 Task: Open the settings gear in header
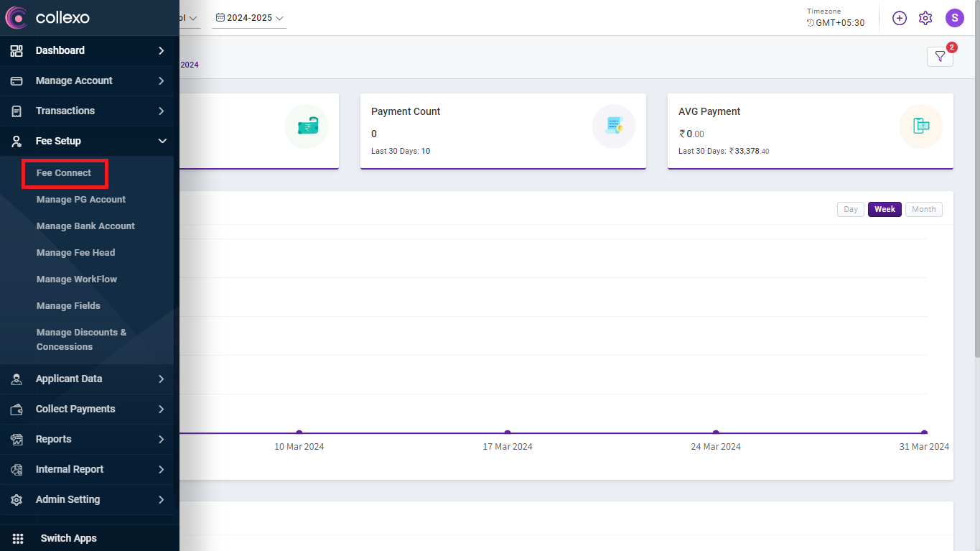pyautogui.click(x=925, y=18)
